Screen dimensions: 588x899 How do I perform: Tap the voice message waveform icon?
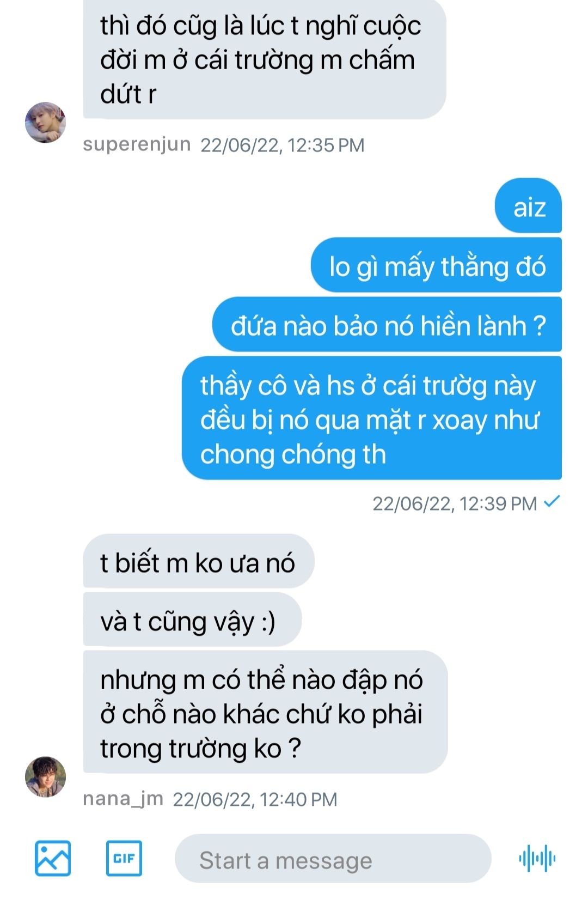point(537,859)
